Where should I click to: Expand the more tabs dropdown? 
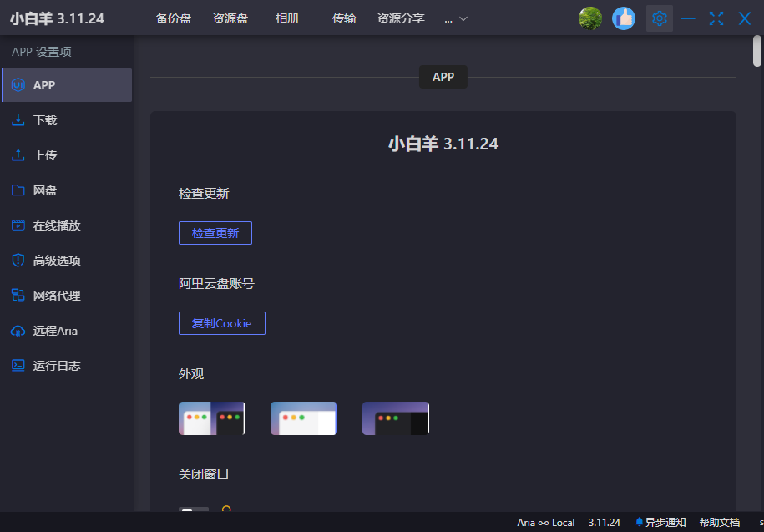(457, 18)
